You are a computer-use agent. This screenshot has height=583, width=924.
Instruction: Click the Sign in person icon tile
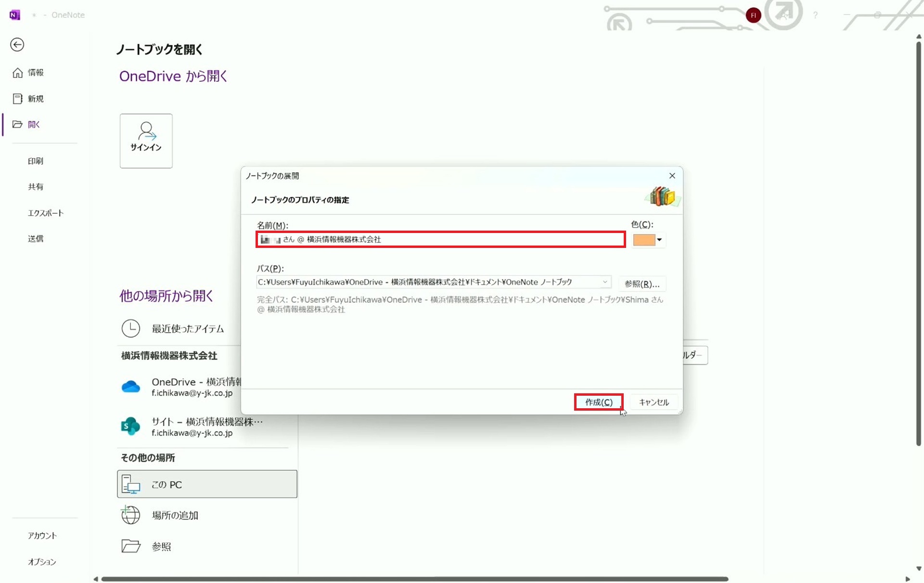[x=146, y=141]
